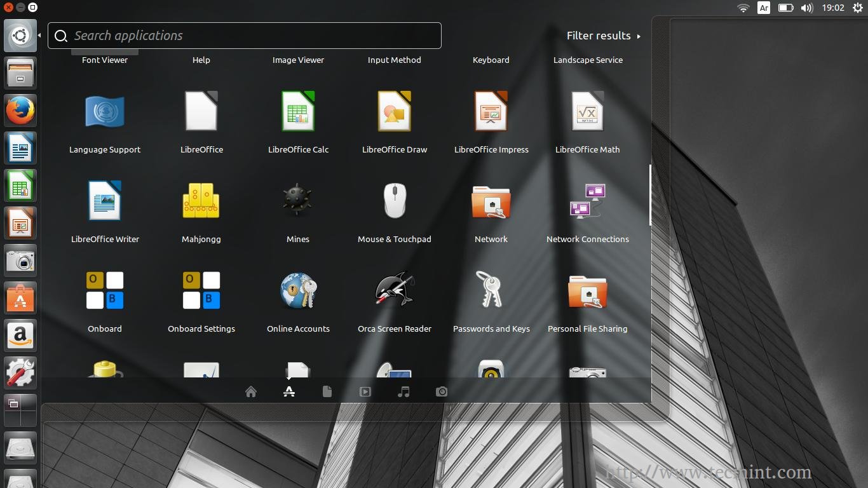This screenshot has width=868, height=488.
Task: Switch to the Music lens
Action: [x=403, y=392]
